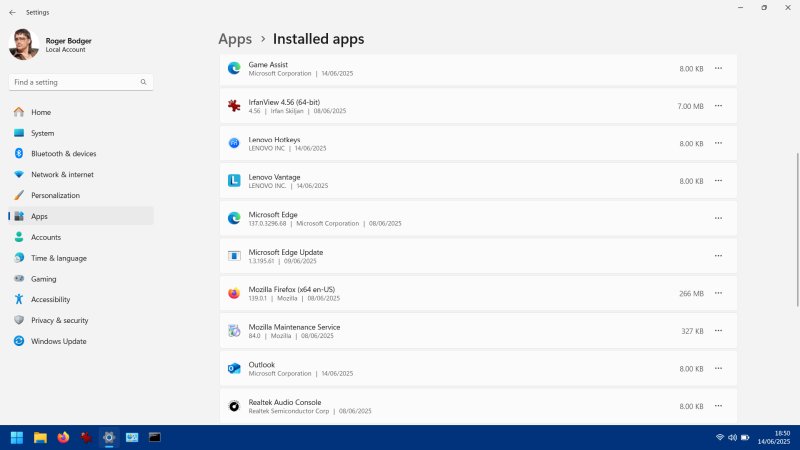Open Network & internet settings

coord(81,174)
